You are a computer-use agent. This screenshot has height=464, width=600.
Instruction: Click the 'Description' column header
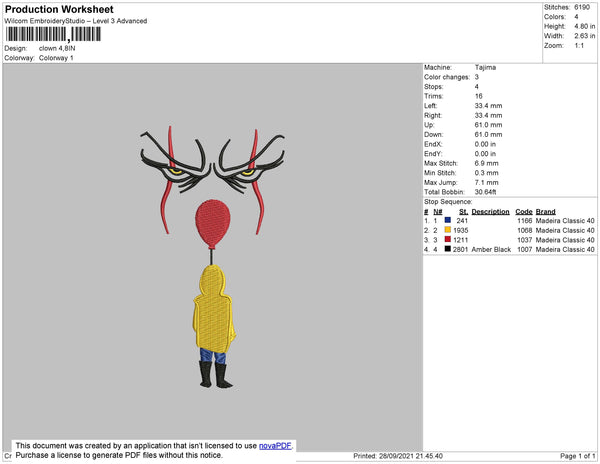pyautogui.click(x=491, y=212)
